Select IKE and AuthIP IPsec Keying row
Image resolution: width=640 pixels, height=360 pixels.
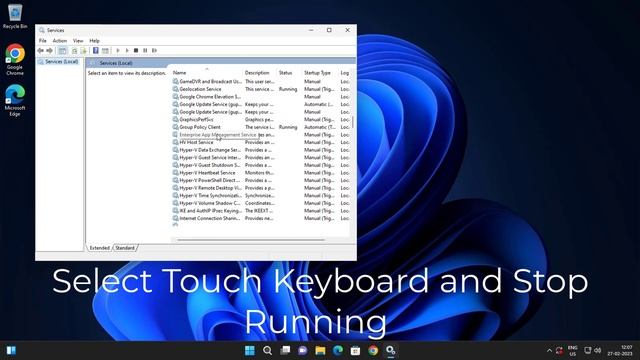(x=260, y=211)
